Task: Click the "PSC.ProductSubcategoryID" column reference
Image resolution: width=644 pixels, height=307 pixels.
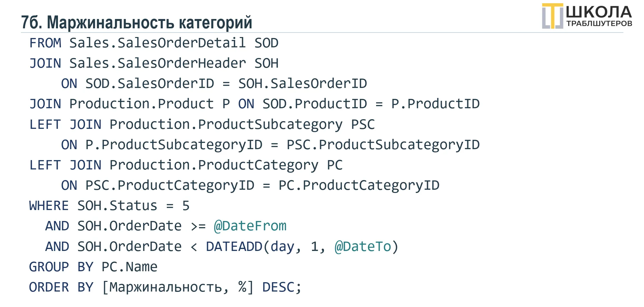Action: click(x=383, y=145)
